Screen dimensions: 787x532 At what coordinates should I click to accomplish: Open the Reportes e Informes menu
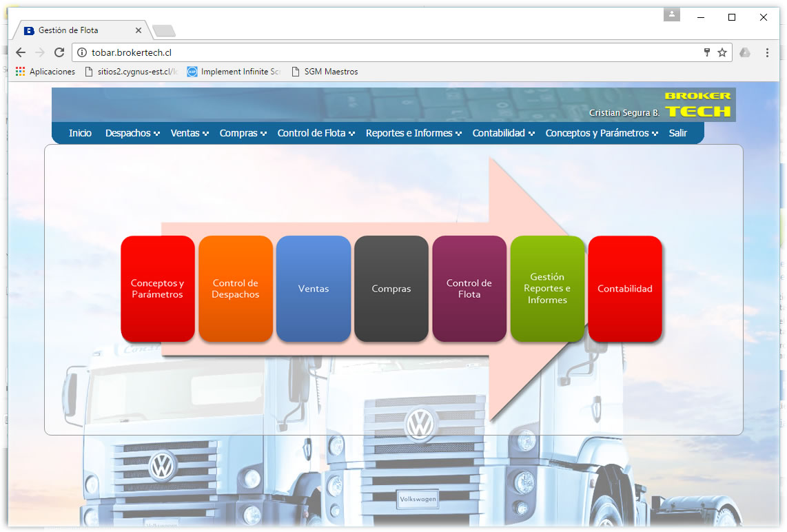tap(413, 134)
